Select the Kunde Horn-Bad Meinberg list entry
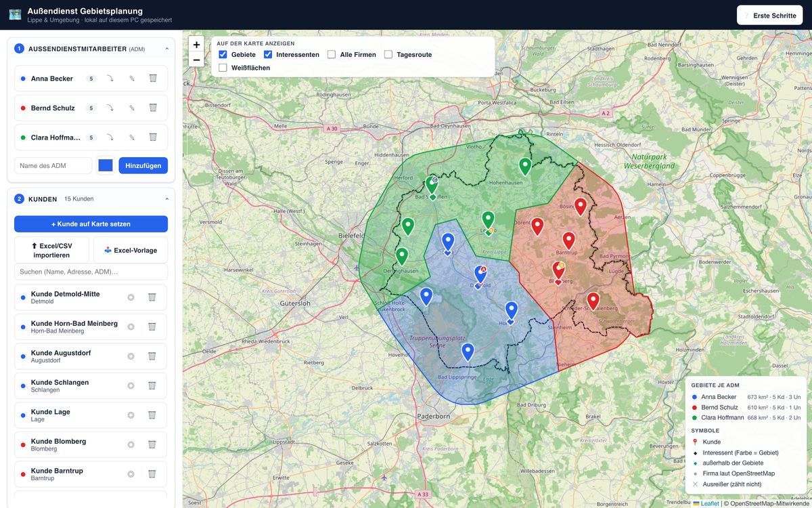 coord(91,326)
